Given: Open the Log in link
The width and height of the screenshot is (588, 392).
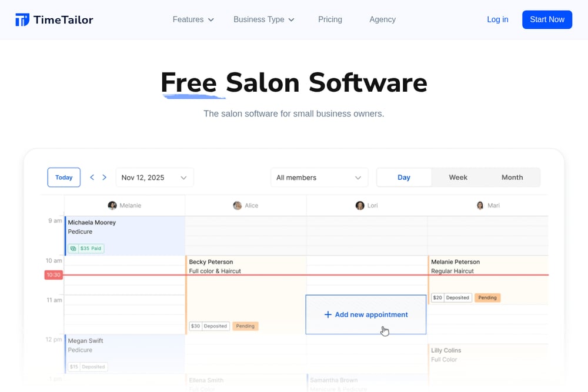Looking at the screenshot, I should [x=497, y=19].
